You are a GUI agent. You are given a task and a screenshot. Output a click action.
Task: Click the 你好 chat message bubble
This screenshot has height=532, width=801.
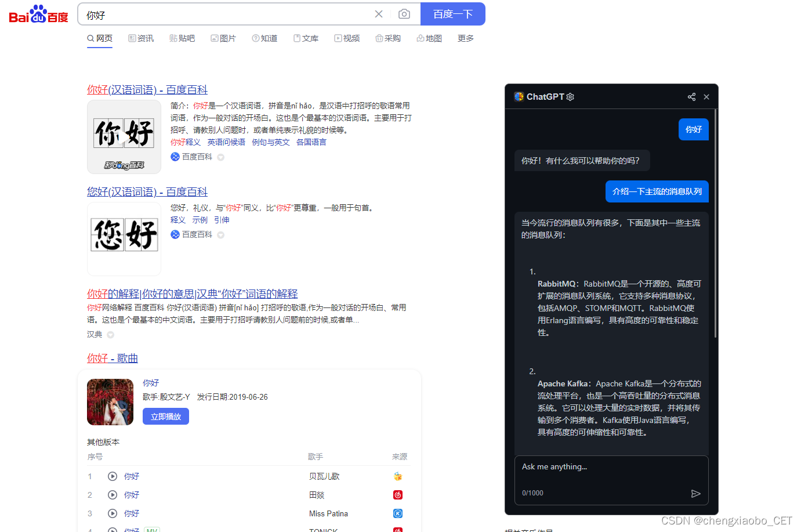coord(694,129)
